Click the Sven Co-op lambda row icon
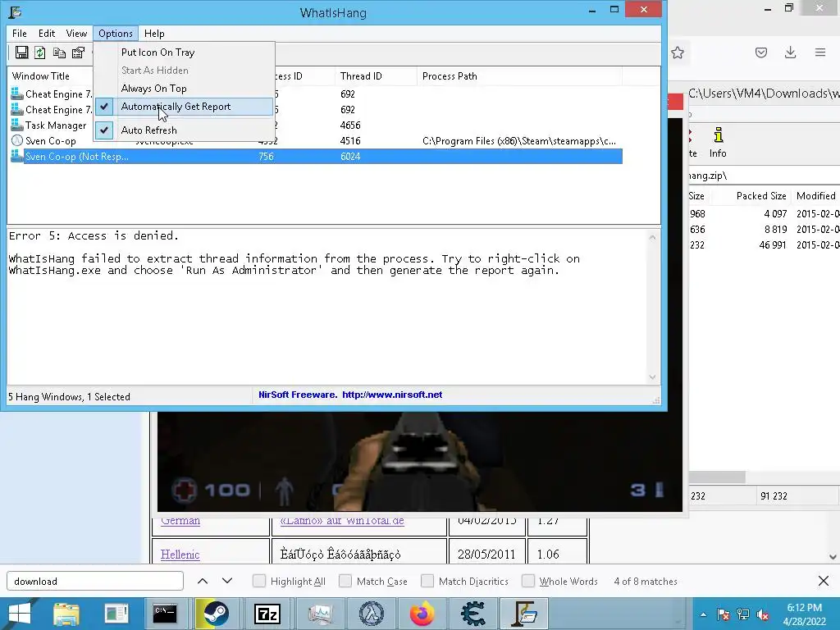The height and width of the screenshot is (630, 840). coord(17,140)
